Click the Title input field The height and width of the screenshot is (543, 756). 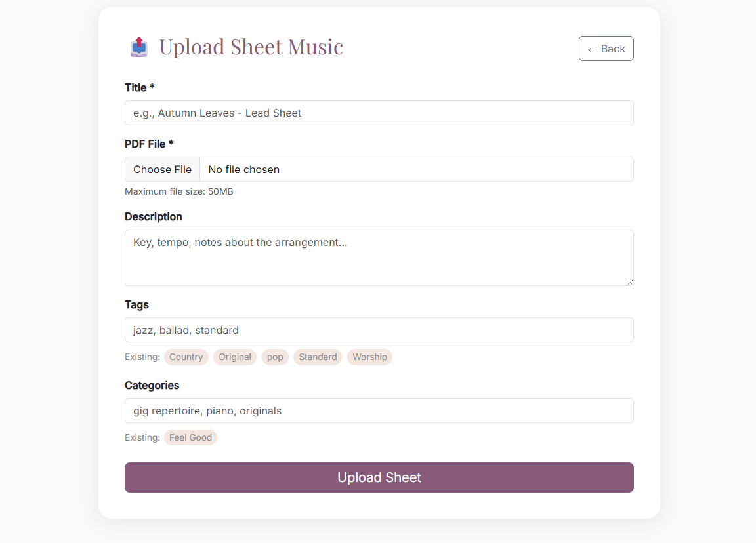[x=379, y=113]
